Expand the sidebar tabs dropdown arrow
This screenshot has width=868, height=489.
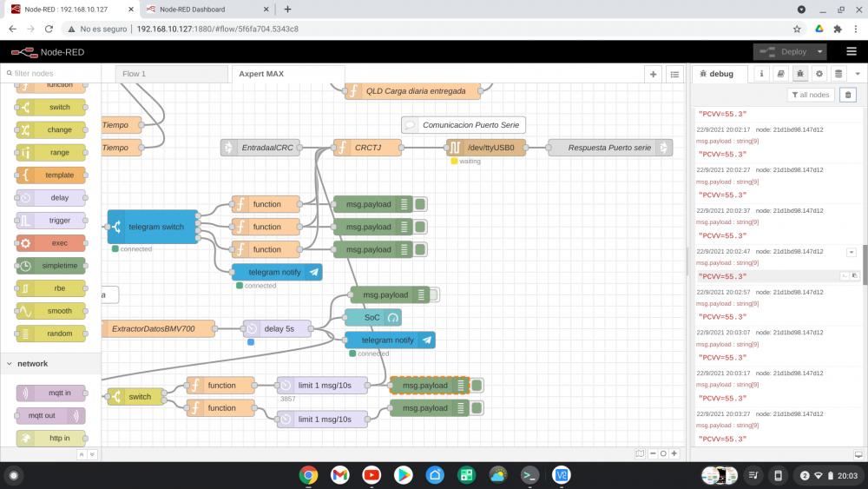(x=858, y=74)
